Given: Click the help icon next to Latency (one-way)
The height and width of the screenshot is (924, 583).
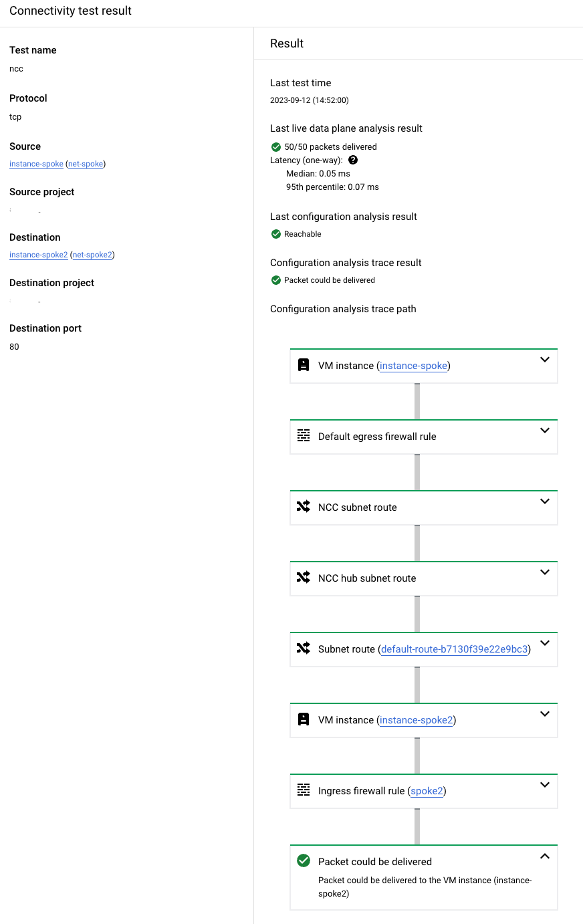Looking at the screenshot, I should [352, 160].
